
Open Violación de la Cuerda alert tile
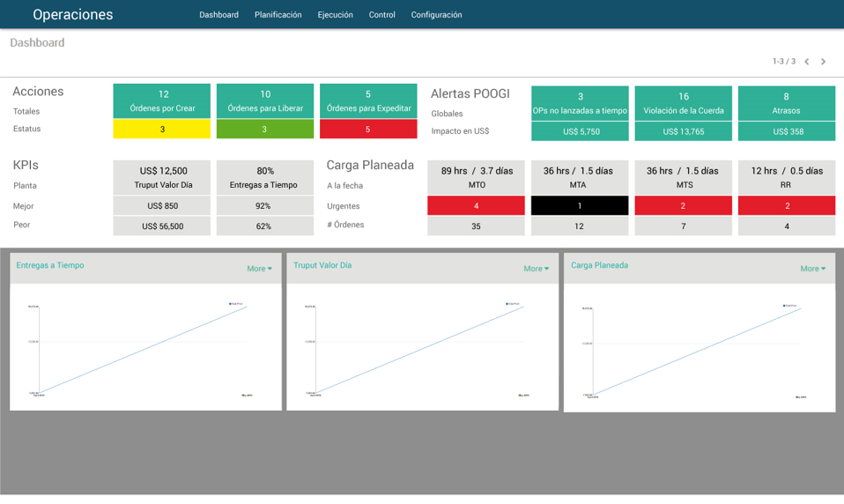coord(683,103)
